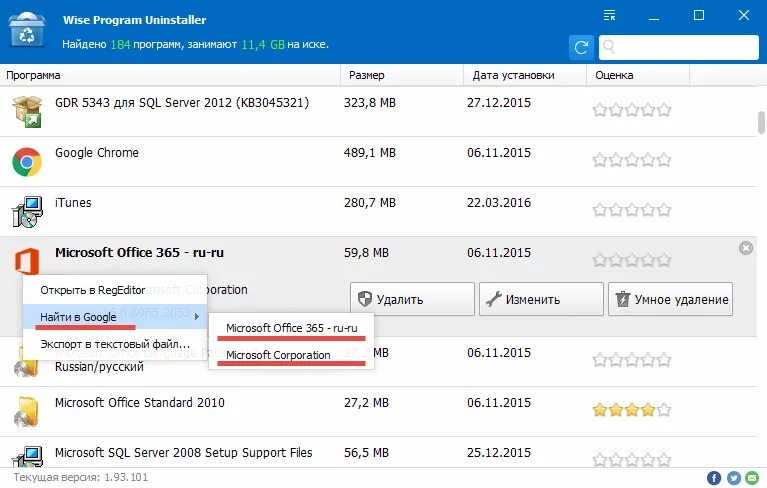767x488 pixels.
Task: Click the vertical scrollbar thumb
Action: [761, 122]
